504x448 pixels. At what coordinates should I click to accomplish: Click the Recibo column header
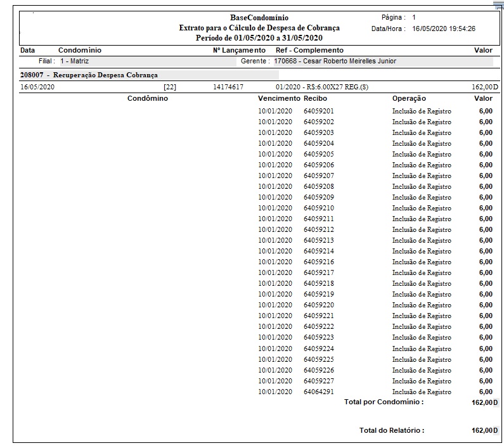click(315, 99)
